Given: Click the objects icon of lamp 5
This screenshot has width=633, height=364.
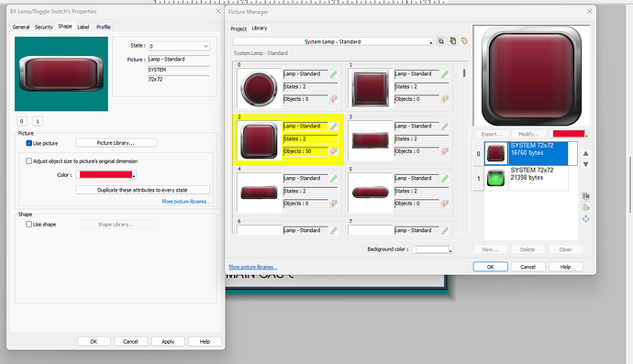Looking at the screenshot, I should [444, 204].
